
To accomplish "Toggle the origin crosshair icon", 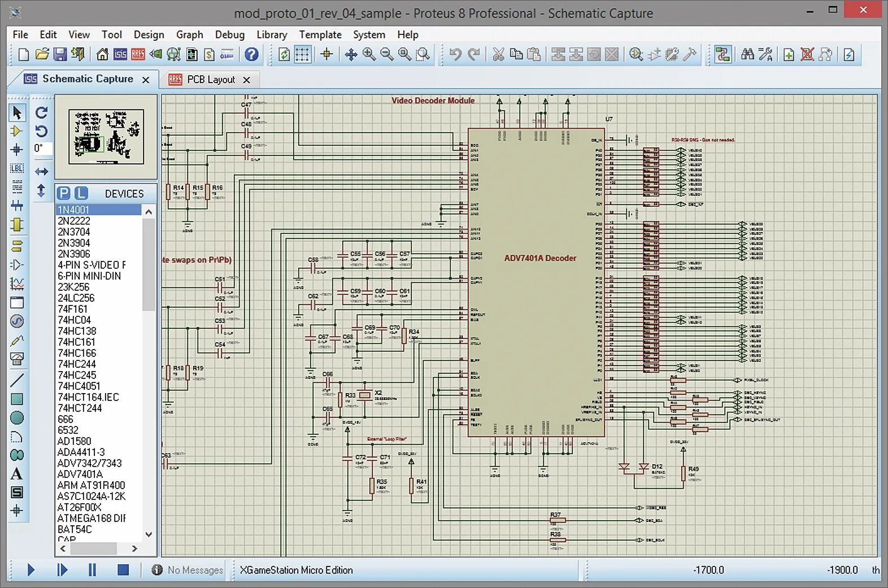I will (327, 54).
